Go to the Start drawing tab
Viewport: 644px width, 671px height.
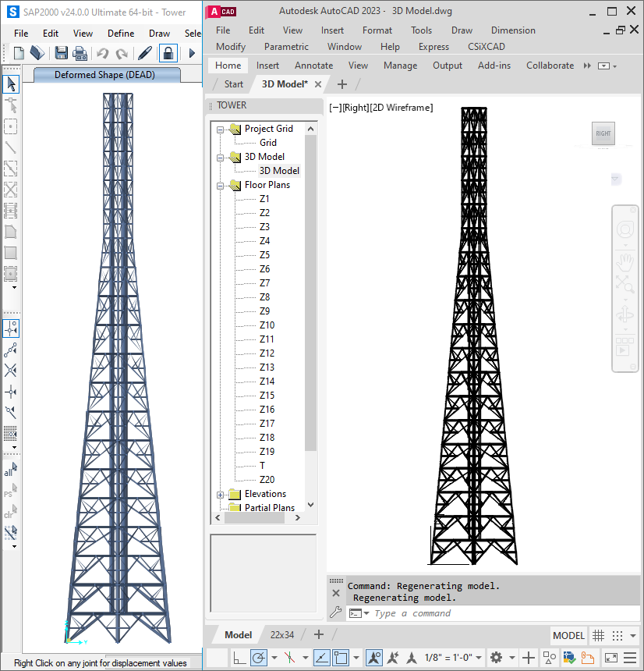point(233,84)
